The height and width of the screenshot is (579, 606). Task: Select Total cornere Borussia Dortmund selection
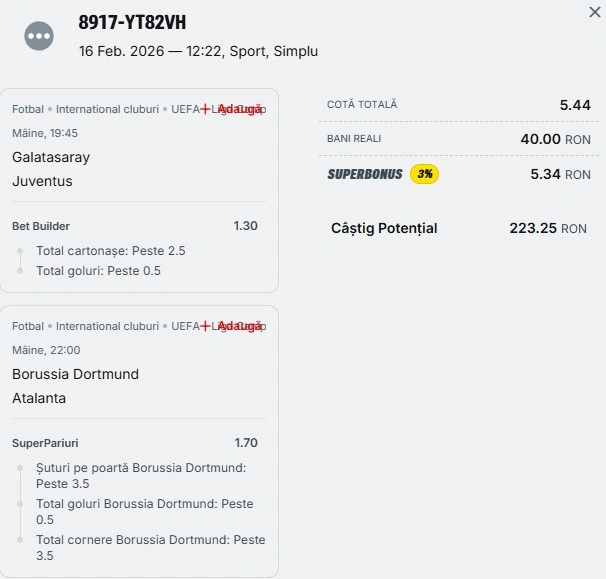(150, 547)
